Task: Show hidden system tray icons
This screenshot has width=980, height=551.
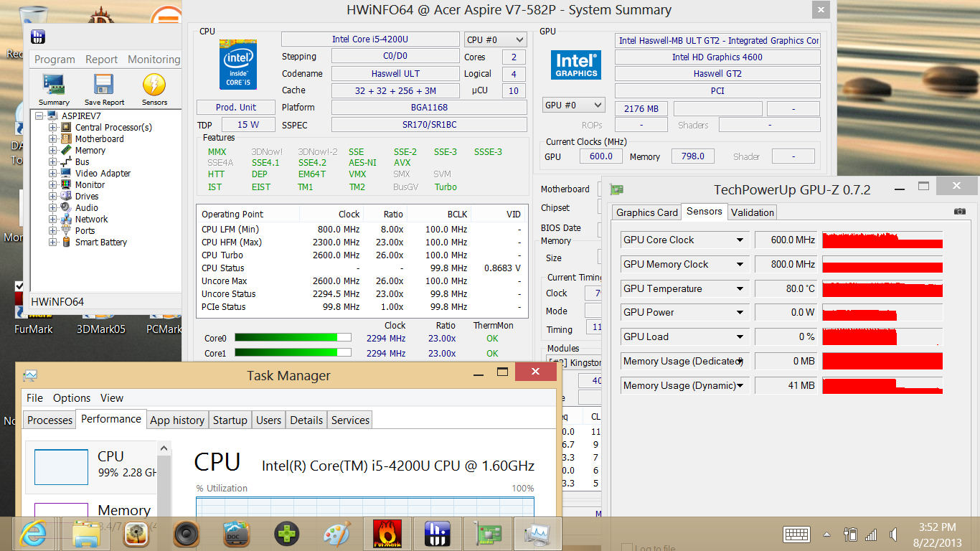Action: 826,534
